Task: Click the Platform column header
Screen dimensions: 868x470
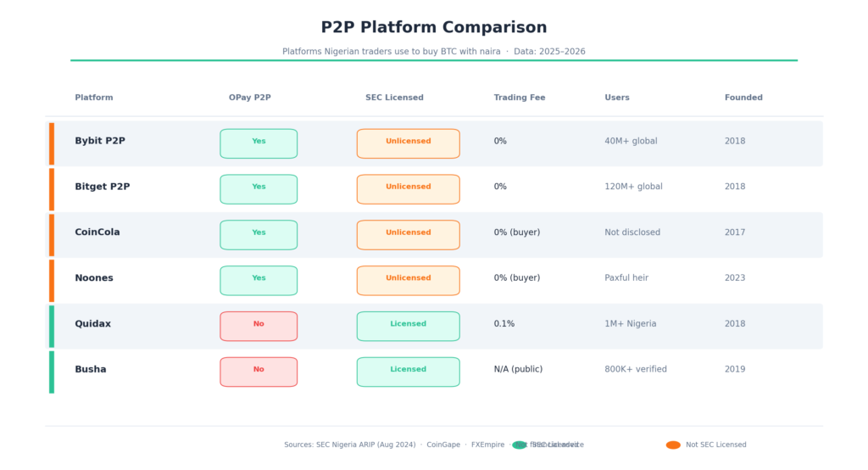Action: [x=94, y=98]
